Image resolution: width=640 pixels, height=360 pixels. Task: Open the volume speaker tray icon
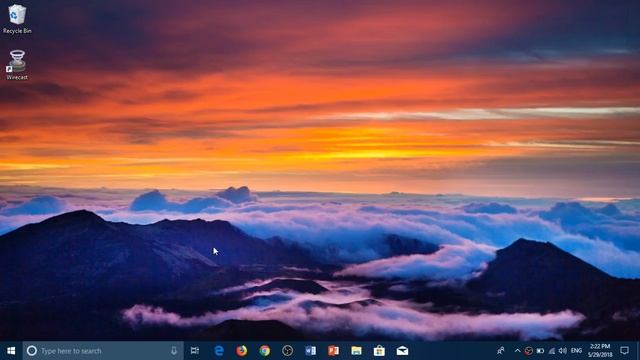[563, 351]
